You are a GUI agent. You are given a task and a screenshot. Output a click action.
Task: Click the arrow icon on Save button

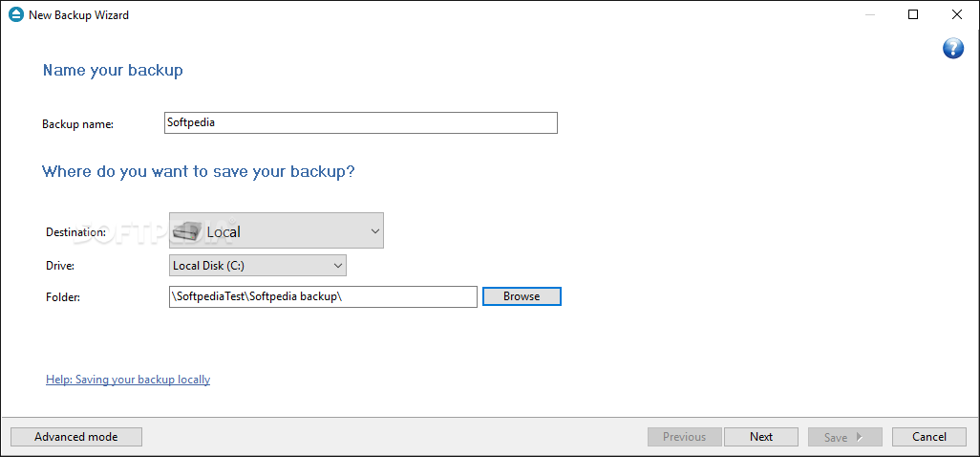859,437
